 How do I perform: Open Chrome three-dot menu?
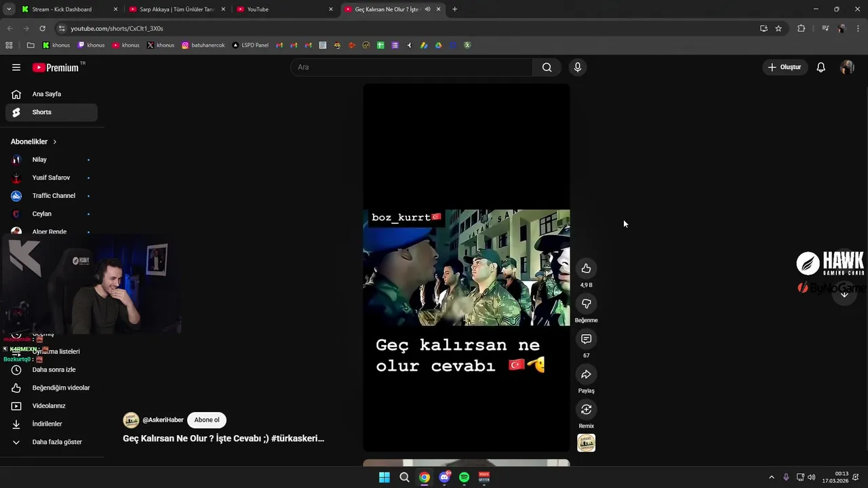858,28
